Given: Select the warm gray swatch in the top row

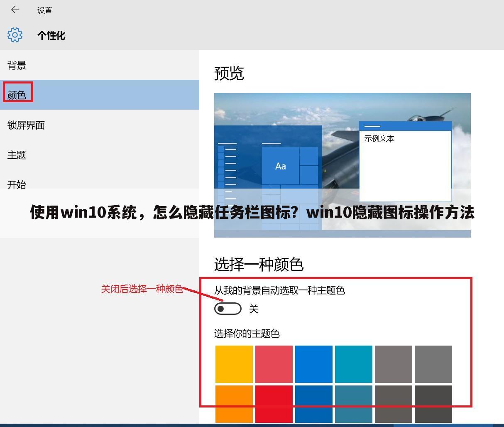Looking at the screenshot, I should pyautogui.click(x=394, y=364).
